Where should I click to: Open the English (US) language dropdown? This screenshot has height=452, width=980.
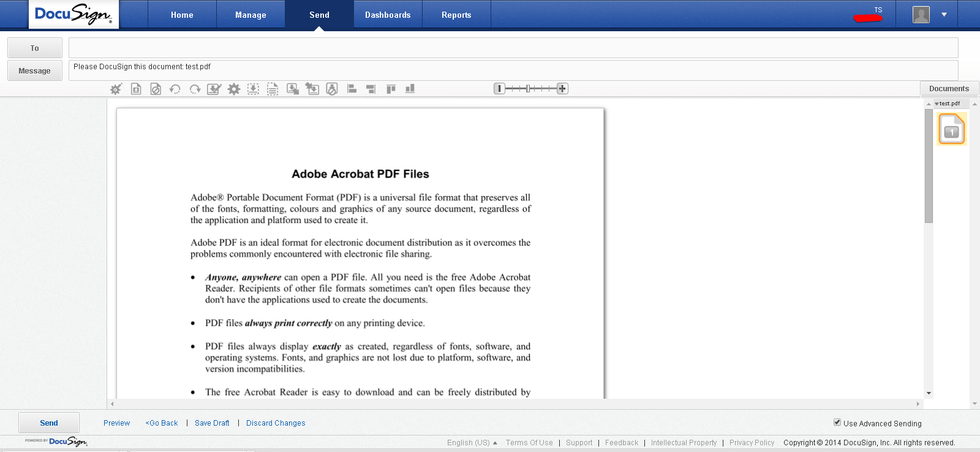tap(472, 443)
